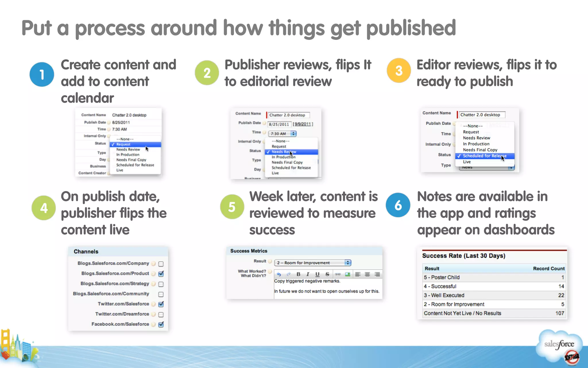Click the Redo arrow in the rich text toolbar
The width and height of the screenshot is (588, 368).
pos(289,274)
